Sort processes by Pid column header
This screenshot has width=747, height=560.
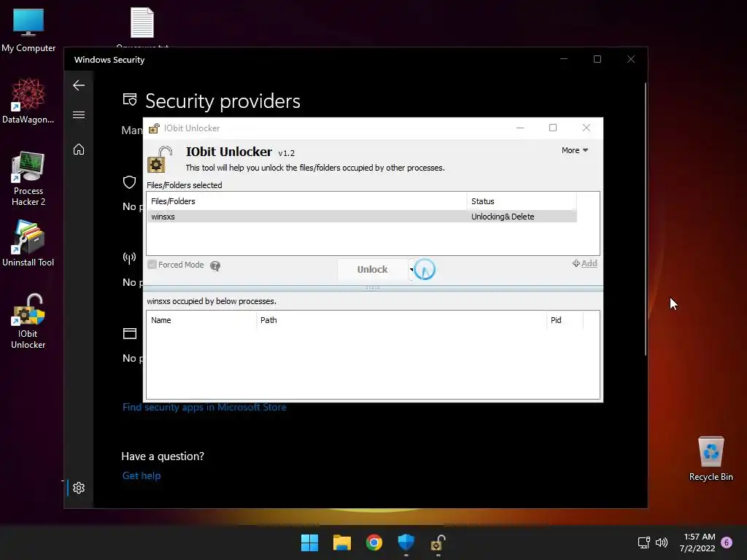(x=565, y=321)
